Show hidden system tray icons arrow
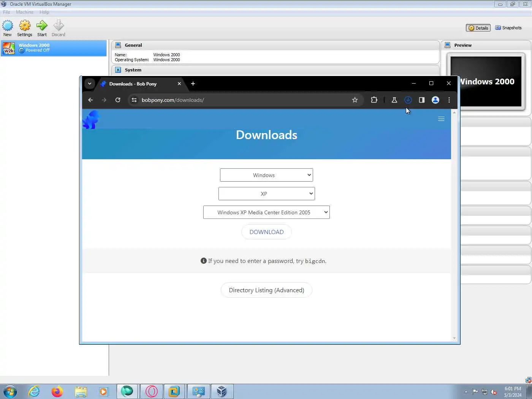Viewport: 532px width, 399px height. click(466, 392)
